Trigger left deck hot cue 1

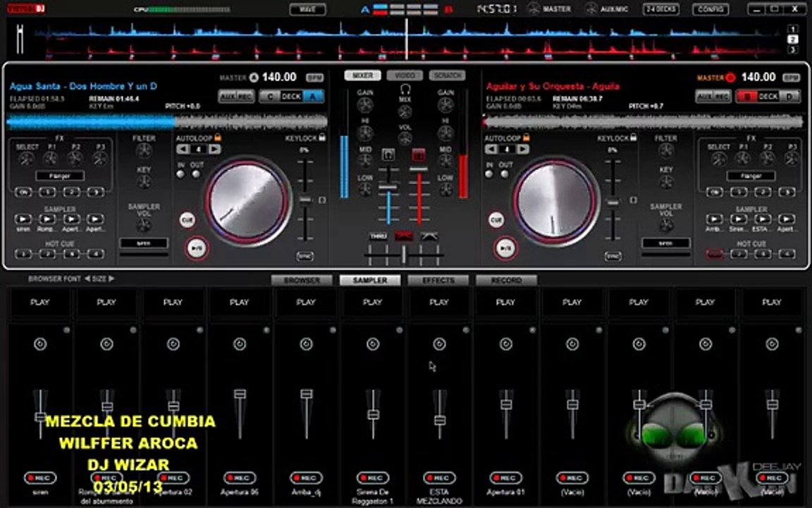tap(23, 254)
